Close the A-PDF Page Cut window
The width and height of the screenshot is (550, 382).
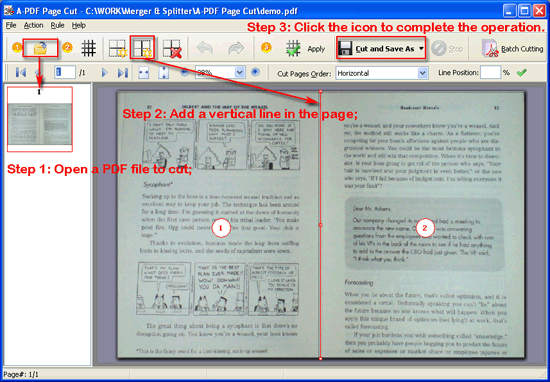point(539,11)
